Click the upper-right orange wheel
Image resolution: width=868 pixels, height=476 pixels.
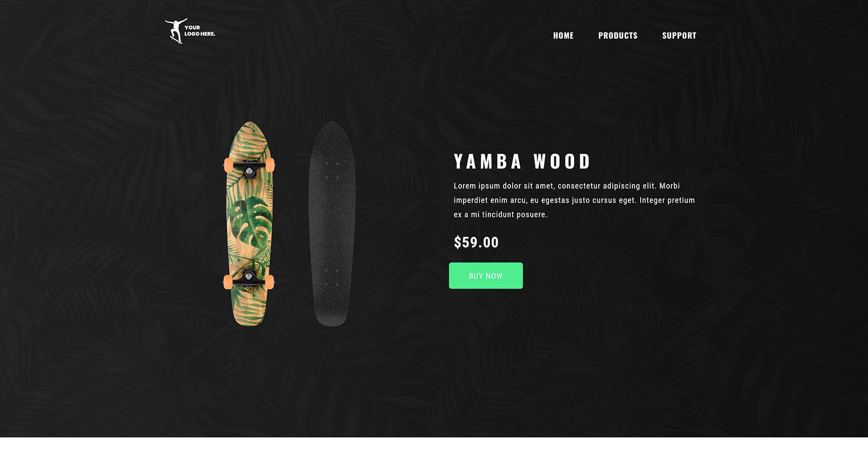[270, 165]
